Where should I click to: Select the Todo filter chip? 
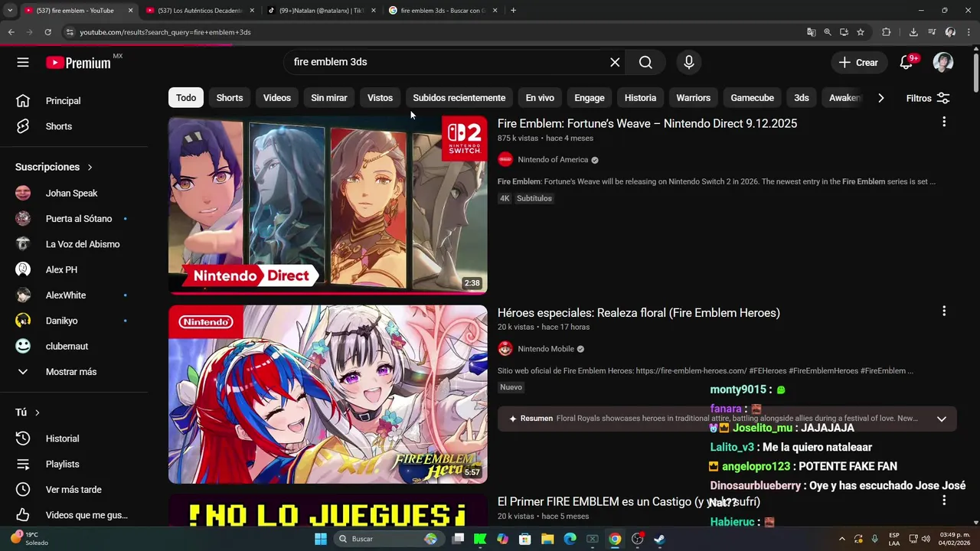186,98
